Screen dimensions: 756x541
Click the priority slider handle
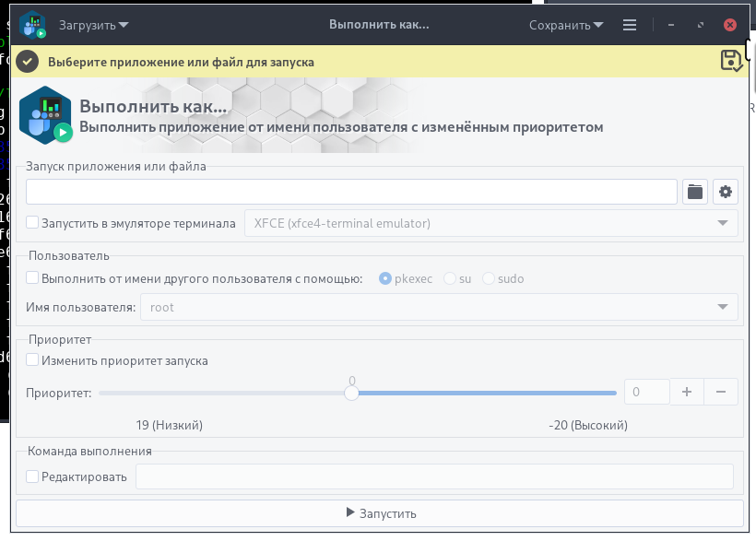pyautogui.click(x=351, y=393)
